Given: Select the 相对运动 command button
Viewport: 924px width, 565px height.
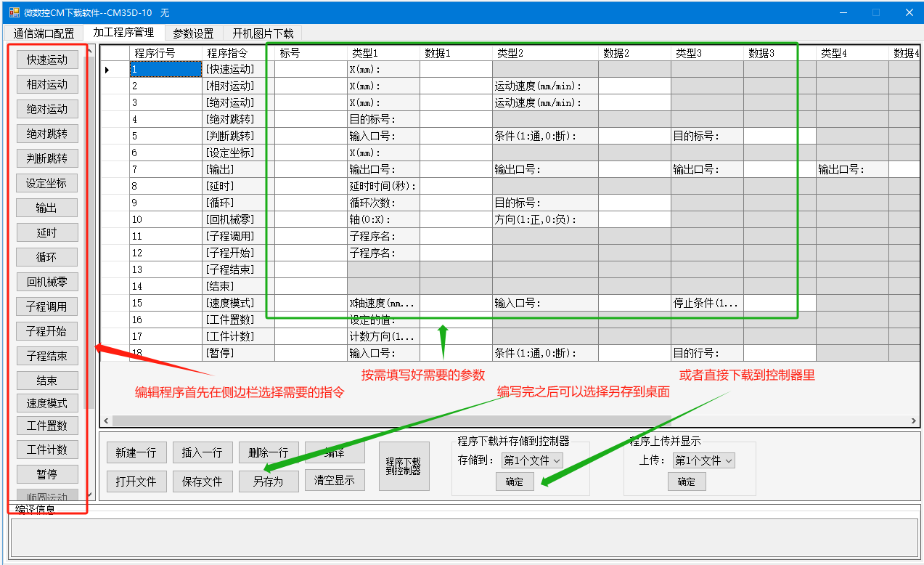Looking at the screenshot, I should pos(47,84).
